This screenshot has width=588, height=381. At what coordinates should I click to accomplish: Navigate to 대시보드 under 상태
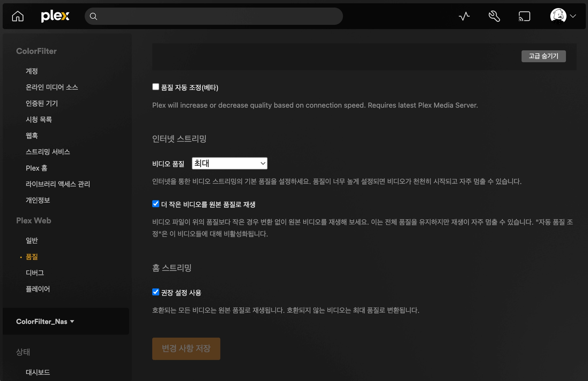tap(38, 372)
